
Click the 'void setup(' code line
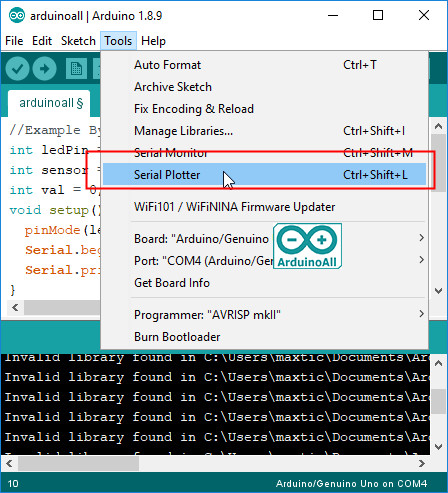tap(55, 210)
